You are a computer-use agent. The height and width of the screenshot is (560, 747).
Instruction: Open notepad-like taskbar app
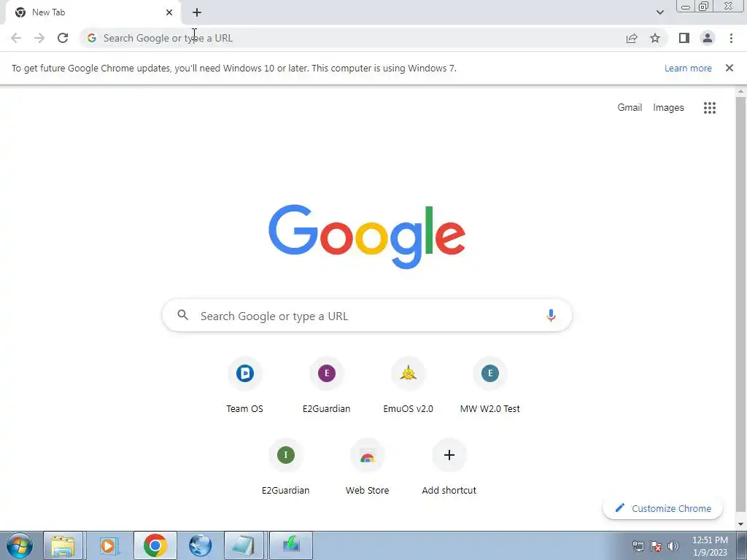coord(244,545)
